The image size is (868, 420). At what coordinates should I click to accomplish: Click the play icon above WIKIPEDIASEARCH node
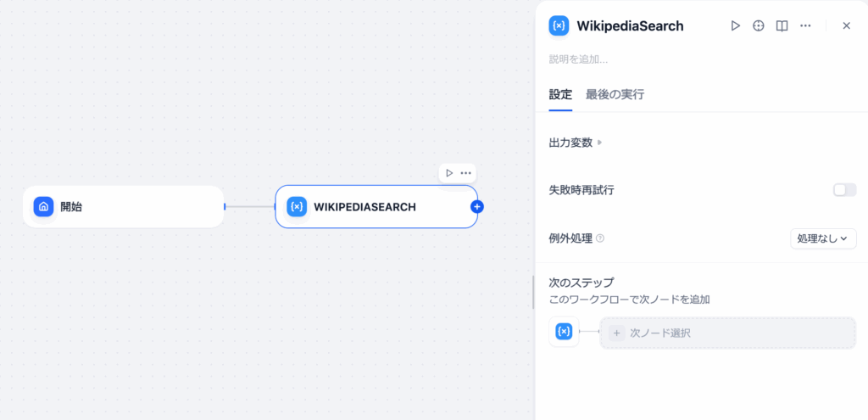point(449,173)
